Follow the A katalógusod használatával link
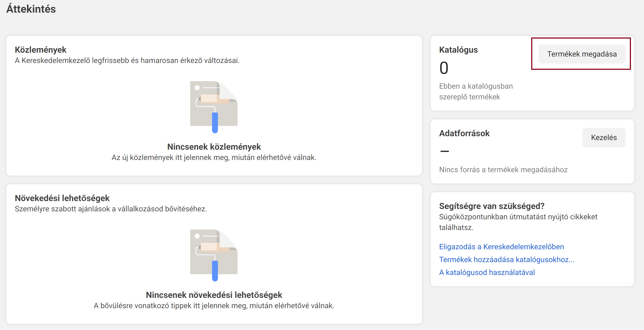644x330 pixels. (x=487, y=272)
